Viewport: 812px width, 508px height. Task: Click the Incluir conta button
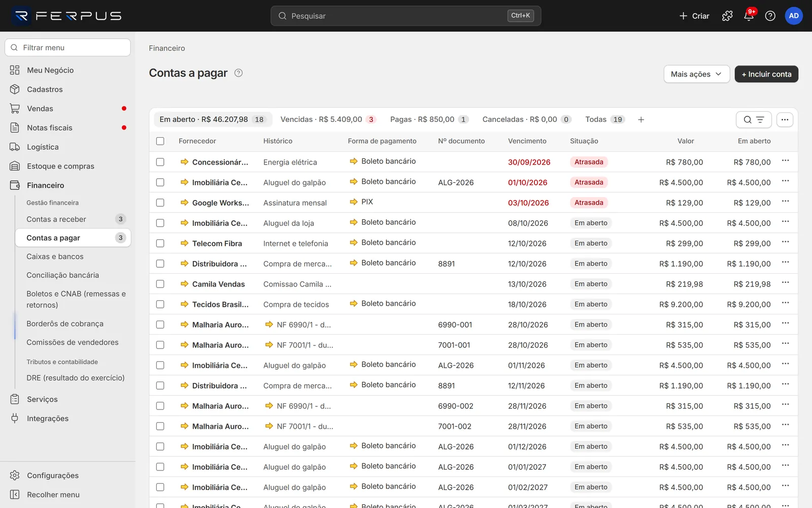pyautogui.click(x=766, y=74)
